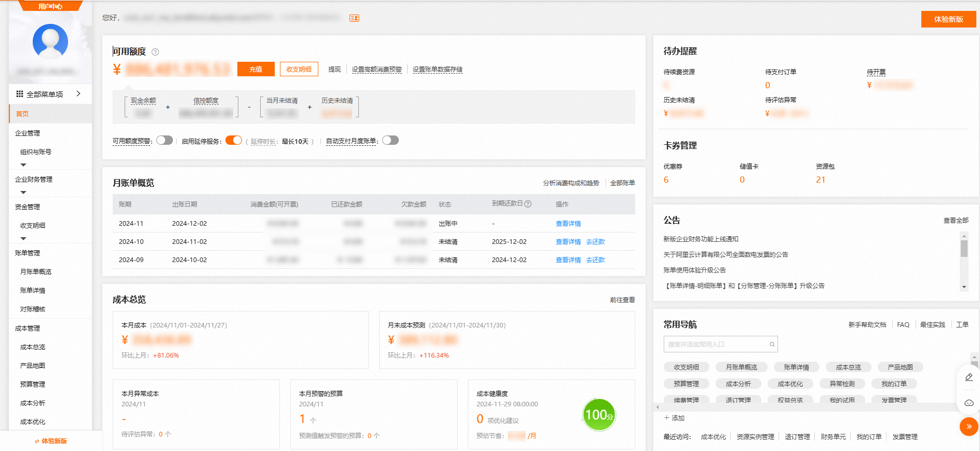
Task: Open the 工单 link
Action: tap(962, 325)
